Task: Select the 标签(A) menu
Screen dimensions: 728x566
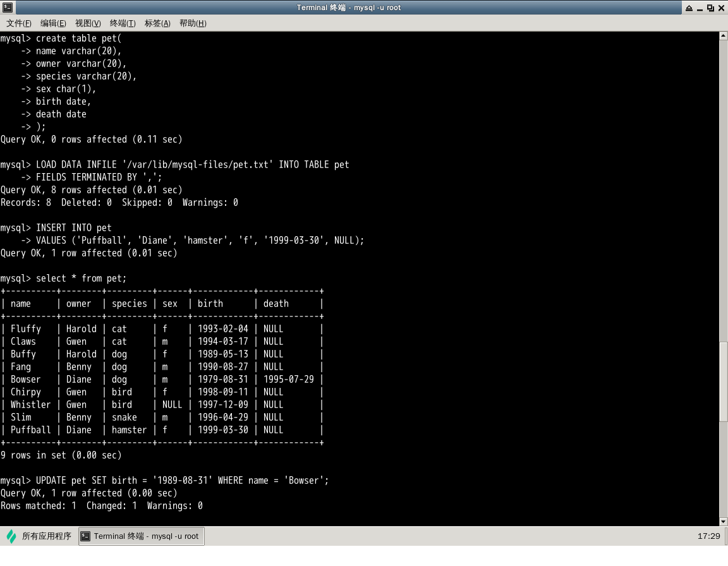Action: tap(157, 23)
